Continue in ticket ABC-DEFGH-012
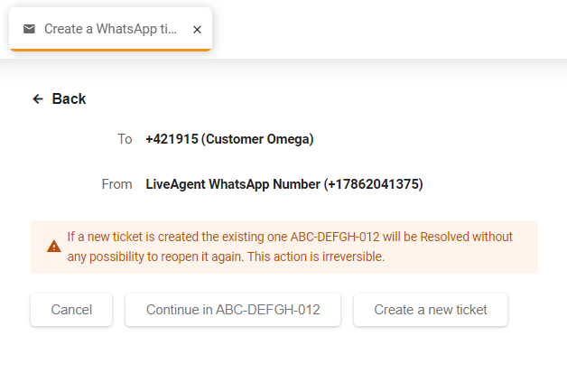The image size is (567, 392). 233,310
